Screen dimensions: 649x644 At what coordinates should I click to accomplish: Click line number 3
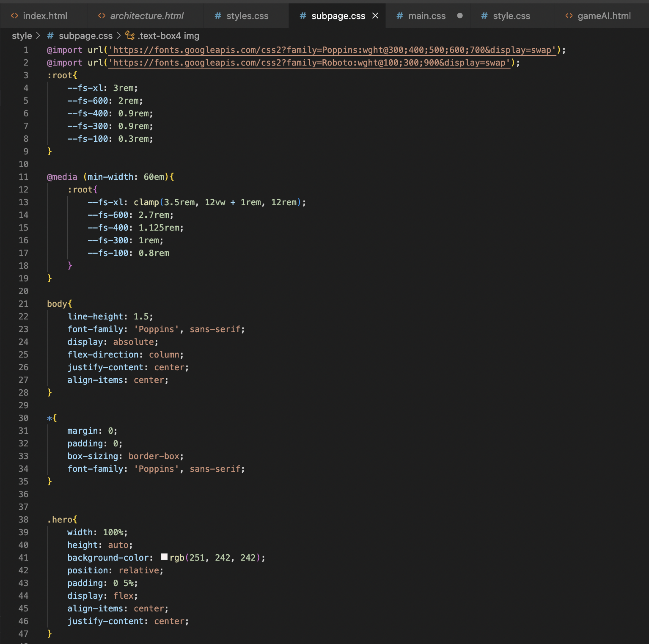(26, 75)
